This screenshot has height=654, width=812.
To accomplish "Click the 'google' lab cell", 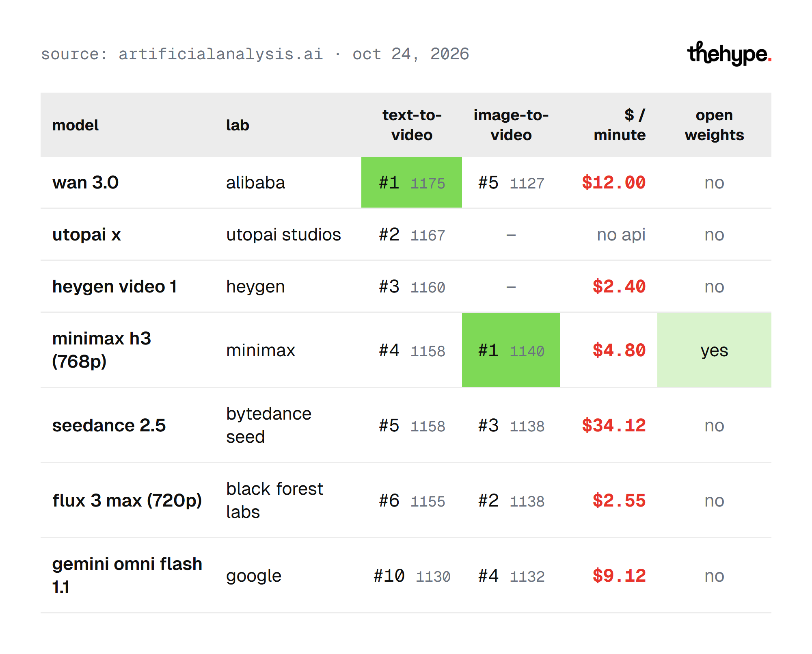I will (x=254, y=576).
